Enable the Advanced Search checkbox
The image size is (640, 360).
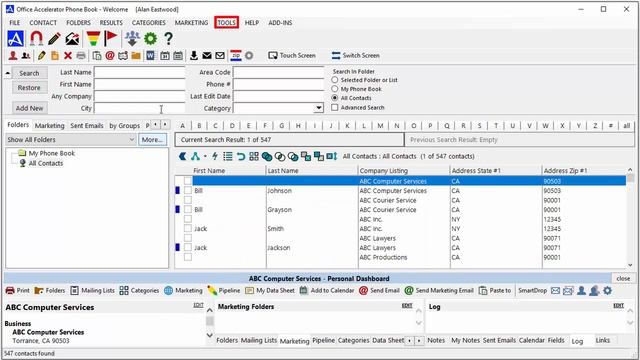coord(335,107)
